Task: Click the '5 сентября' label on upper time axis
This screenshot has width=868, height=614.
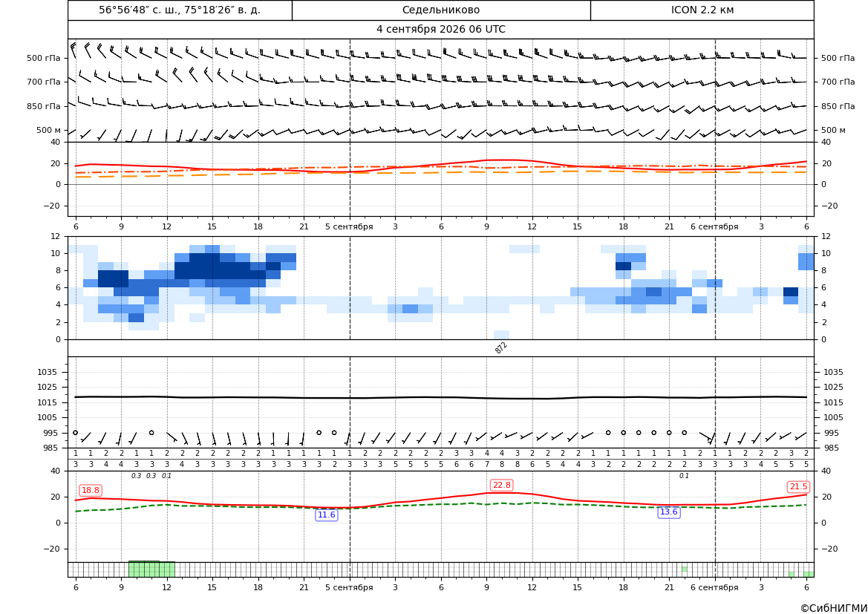Action: pos(349,226)
